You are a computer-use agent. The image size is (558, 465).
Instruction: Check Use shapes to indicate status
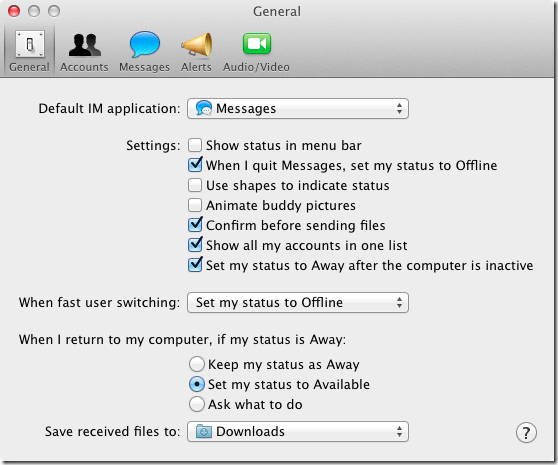(195, 185)
